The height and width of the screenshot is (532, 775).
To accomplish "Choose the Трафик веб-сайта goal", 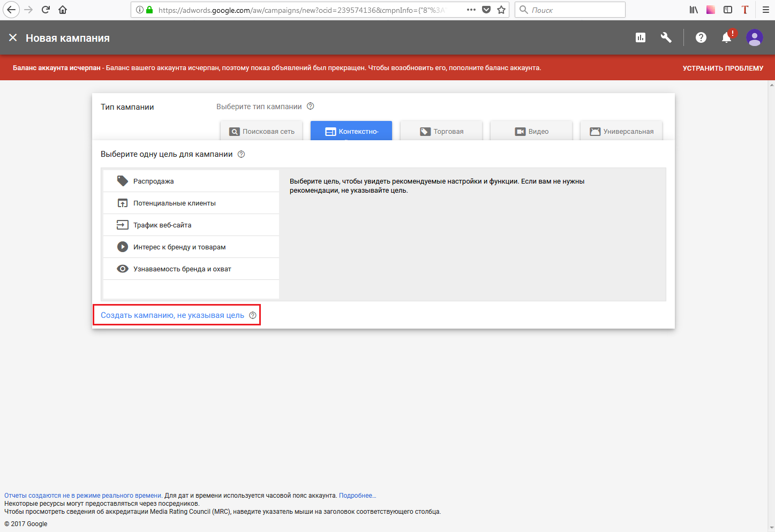I will (x=191, y=225).
